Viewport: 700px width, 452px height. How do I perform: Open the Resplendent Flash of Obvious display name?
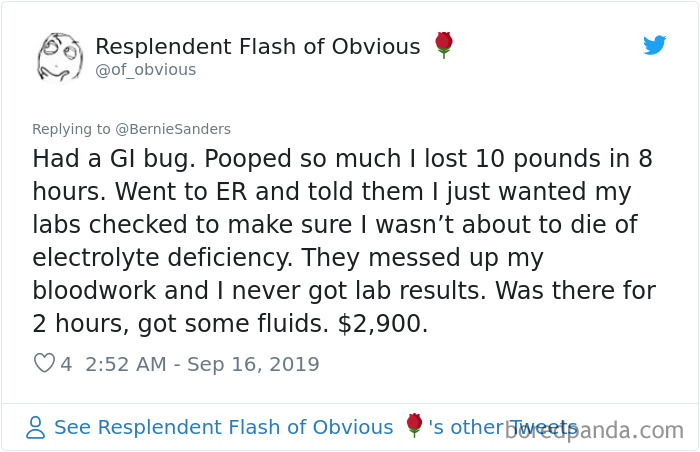pos(257,46)
